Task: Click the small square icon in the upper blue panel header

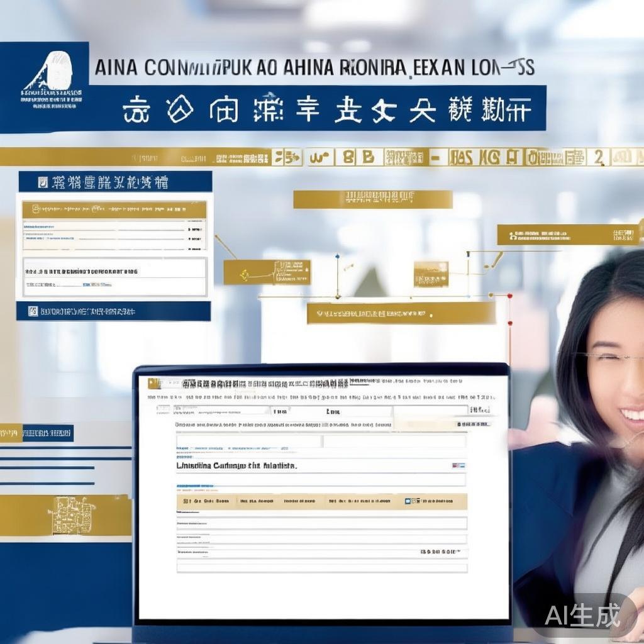Action: [x=43, y=182]
